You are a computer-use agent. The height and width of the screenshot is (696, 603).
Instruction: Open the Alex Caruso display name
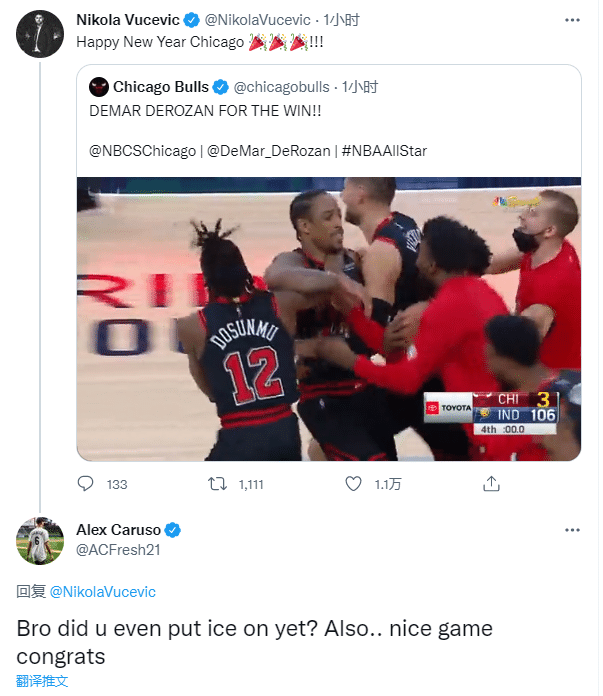[x=118, y=530]
